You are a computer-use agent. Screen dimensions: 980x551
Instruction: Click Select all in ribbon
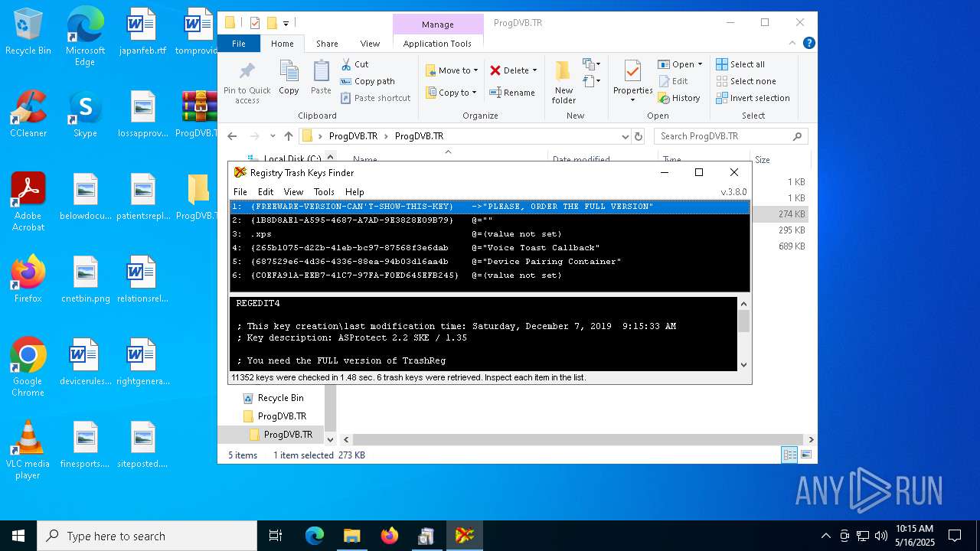coord(740,64)
